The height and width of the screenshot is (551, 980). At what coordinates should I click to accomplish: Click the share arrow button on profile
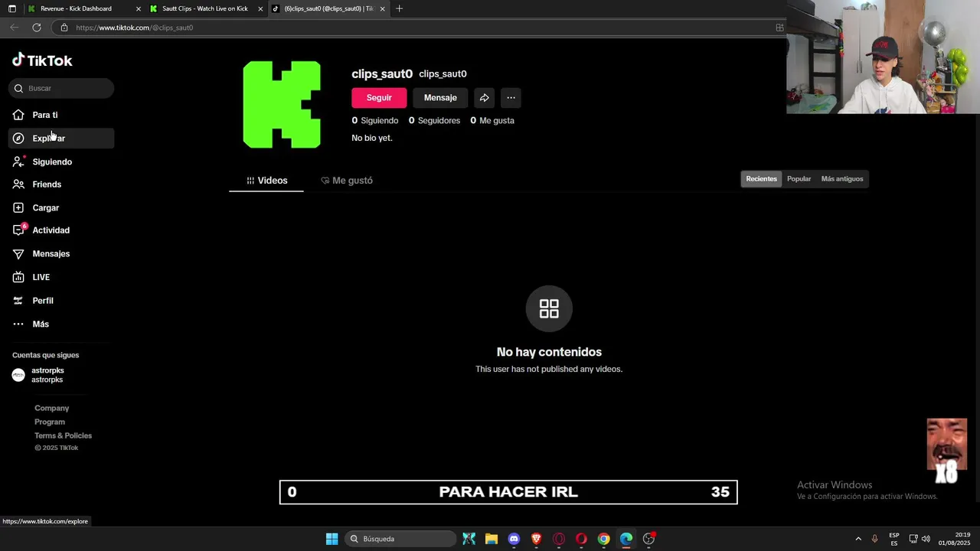(484, 98)
